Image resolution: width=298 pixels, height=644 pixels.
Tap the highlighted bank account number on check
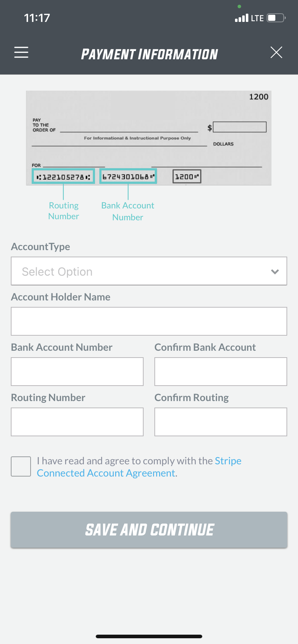pos(128,176)
